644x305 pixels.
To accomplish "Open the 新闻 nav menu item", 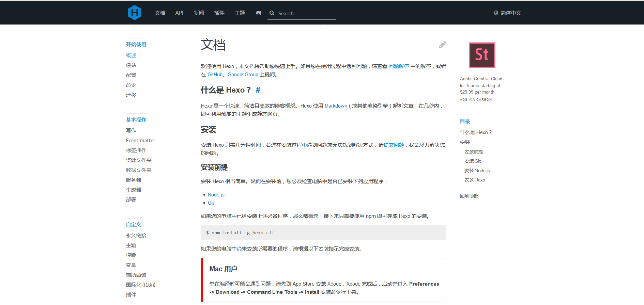I will tap(199, 13).
